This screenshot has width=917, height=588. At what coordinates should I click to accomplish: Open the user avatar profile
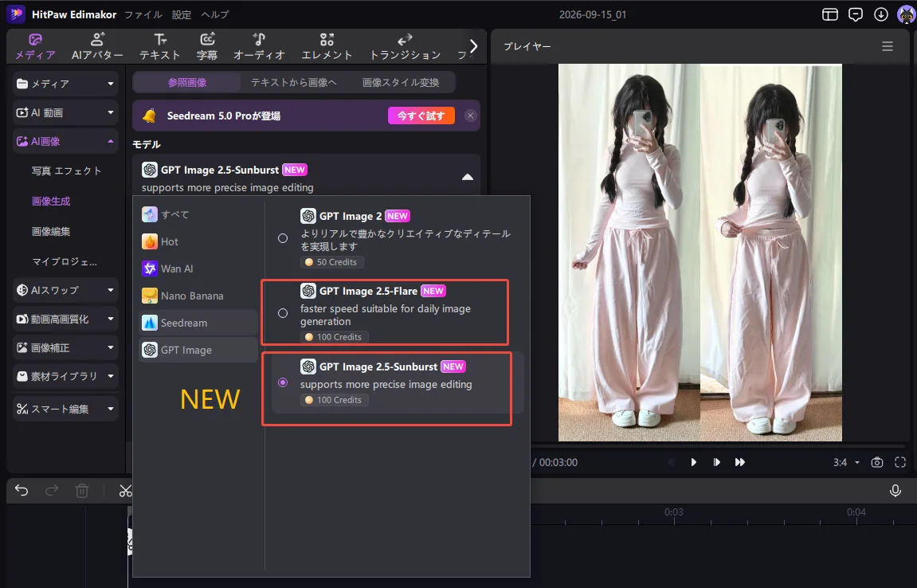906,14
